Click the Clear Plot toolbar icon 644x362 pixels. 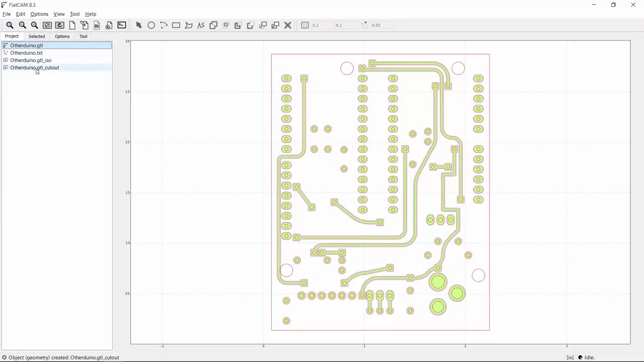[47, 25]
